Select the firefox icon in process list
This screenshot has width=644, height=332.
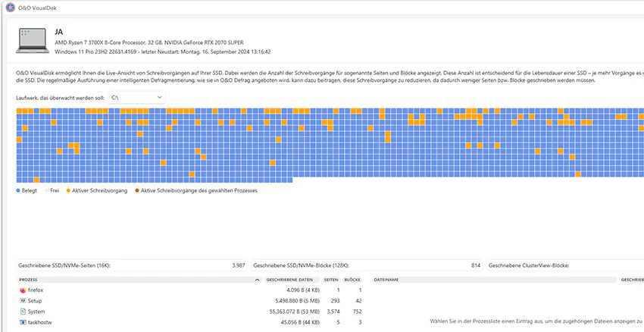point(23,290)
